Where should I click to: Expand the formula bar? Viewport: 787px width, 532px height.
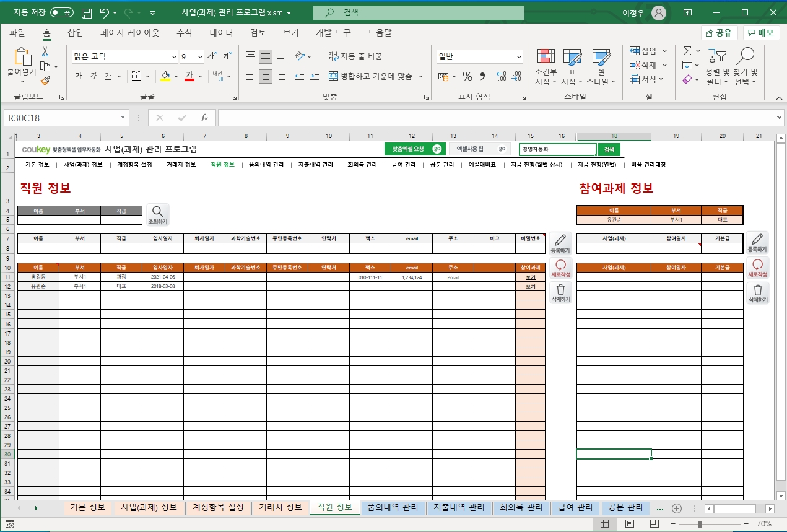point(779,118)
